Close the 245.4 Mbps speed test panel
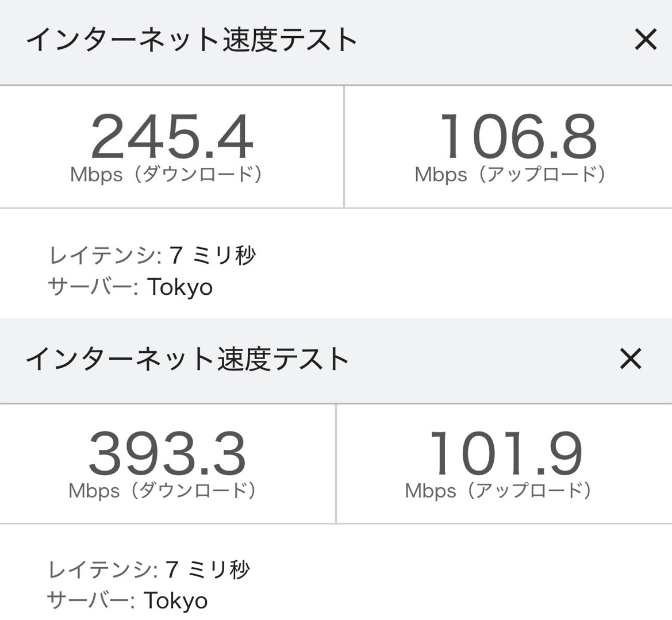672x620 pixels. 645,40
